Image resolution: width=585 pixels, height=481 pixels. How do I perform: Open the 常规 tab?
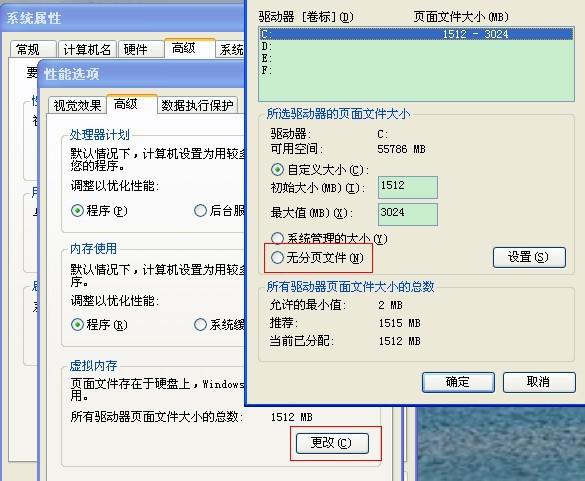(x=28, y=49)
